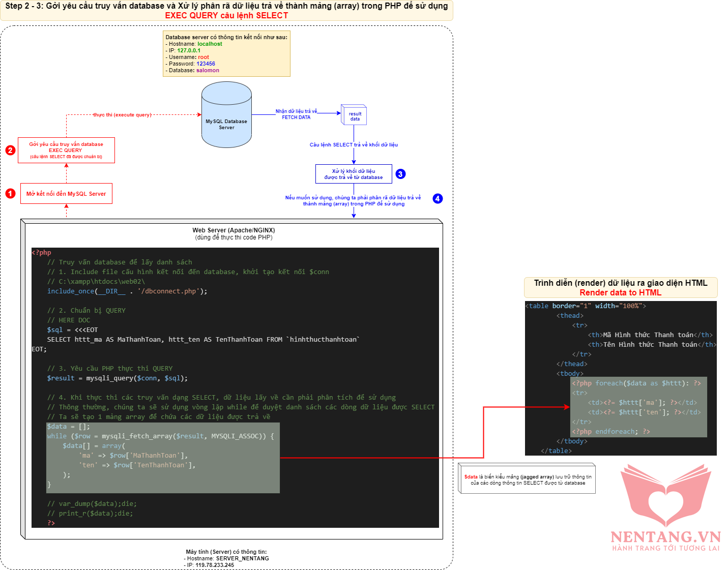Click the NENTANG.VN logo text
The height and width of the screenshot is (570, 728).
(x=665, y=537)
